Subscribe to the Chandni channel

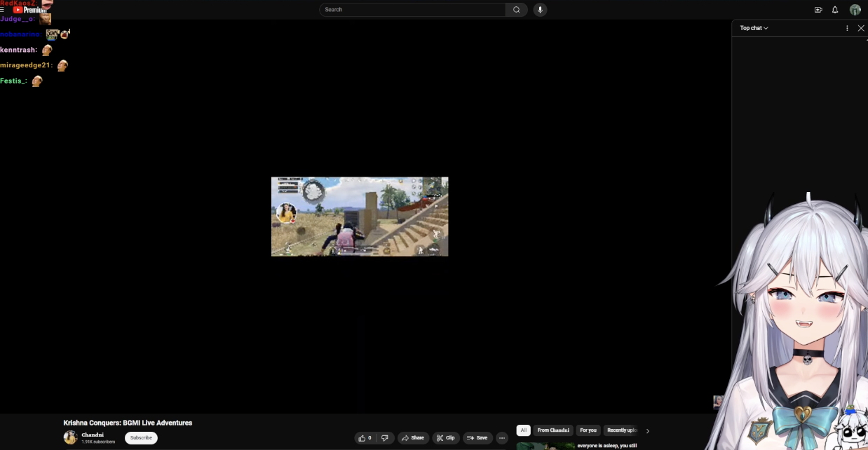coord(141,438)
